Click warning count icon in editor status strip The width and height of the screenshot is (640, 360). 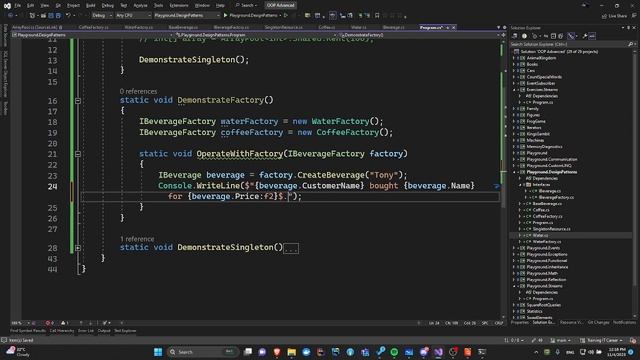(x=64, y=323)
